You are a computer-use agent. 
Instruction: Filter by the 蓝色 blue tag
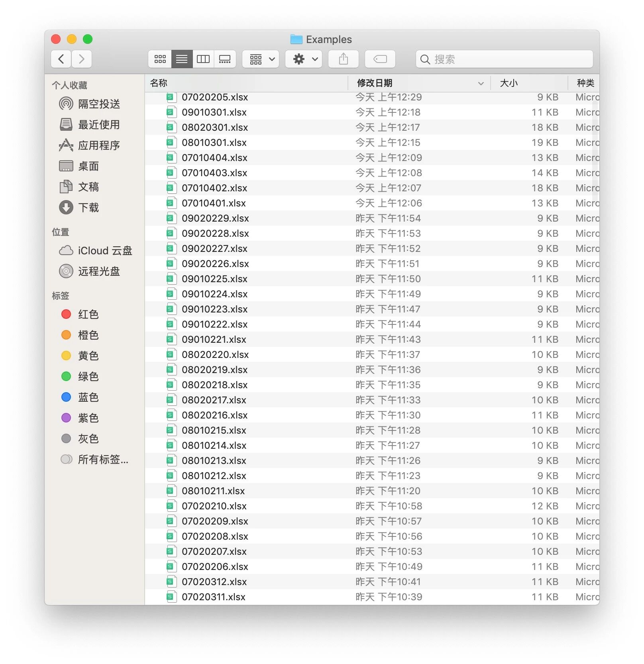[x=80, y=397]
